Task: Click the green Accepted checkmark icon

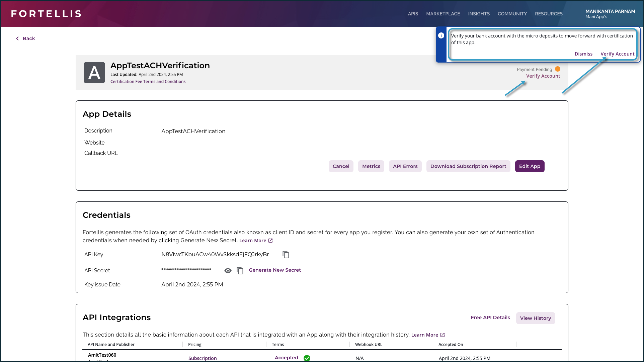Action: [307, 358]
